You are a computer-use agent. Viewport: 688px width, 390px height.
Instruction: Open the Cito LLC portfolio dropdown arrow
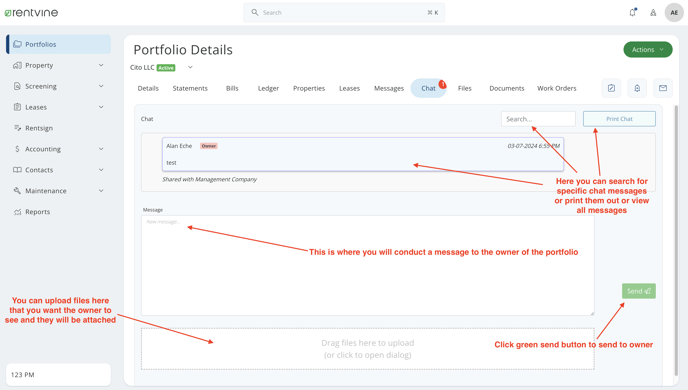[190, 67]
